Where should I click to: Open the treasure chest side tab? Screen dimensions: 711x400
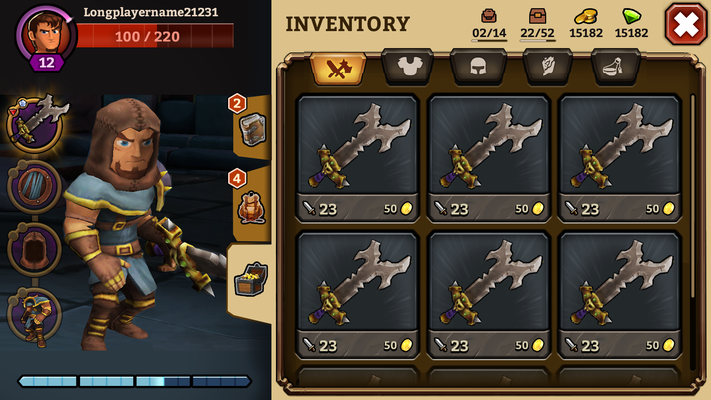251,280
